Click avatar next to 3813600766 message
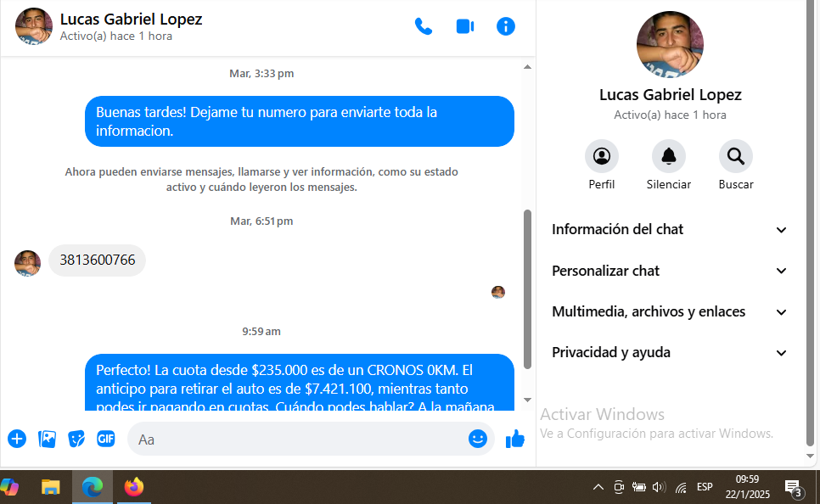This screenshot has height=504, width=820. (27, 263)
